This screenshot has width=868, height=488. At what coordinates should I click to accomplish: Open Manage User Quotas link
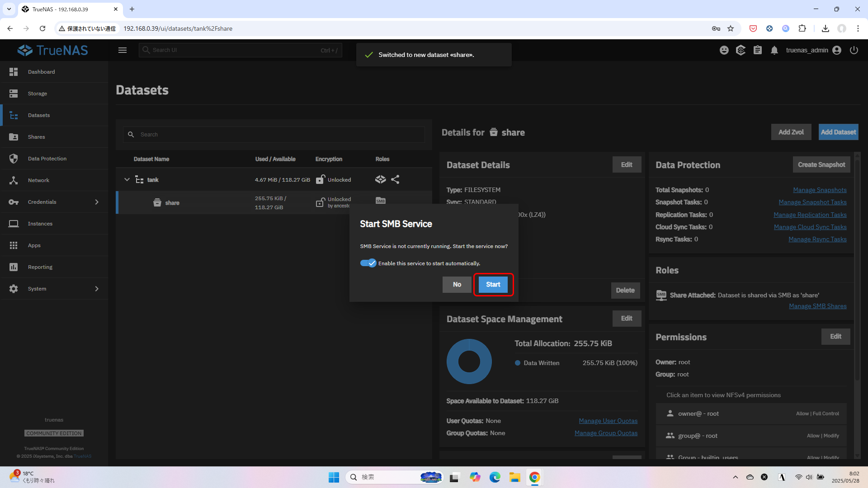(608, 421)
